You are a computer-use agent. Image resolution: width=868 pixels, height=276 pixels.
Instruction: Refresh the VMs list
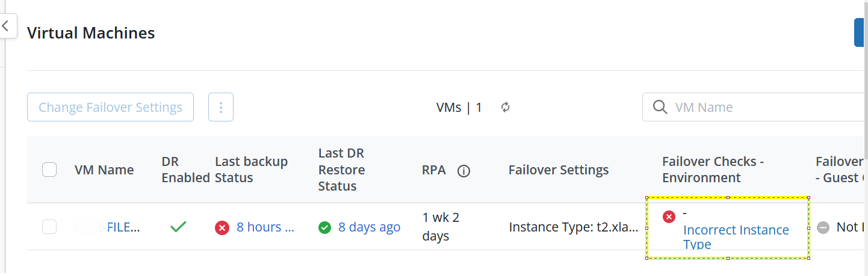(506, 108)
